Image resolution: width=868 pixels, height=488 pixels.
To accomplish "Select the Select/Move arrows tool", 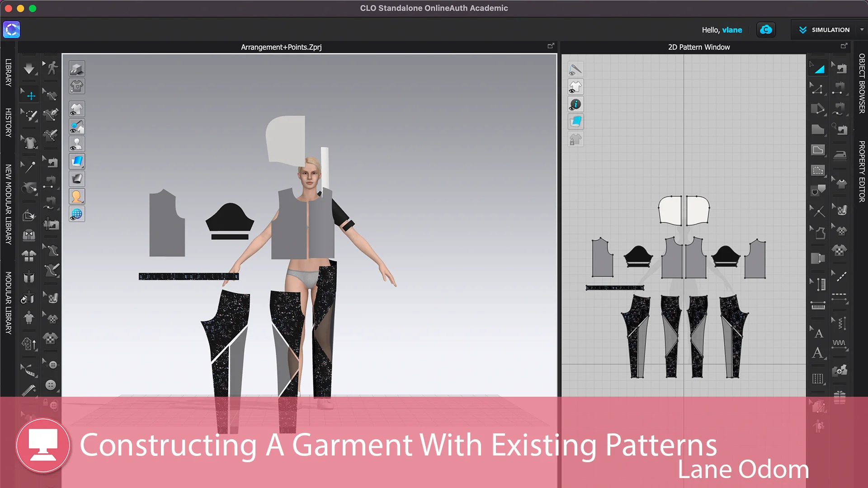I will tap(31, 96).
